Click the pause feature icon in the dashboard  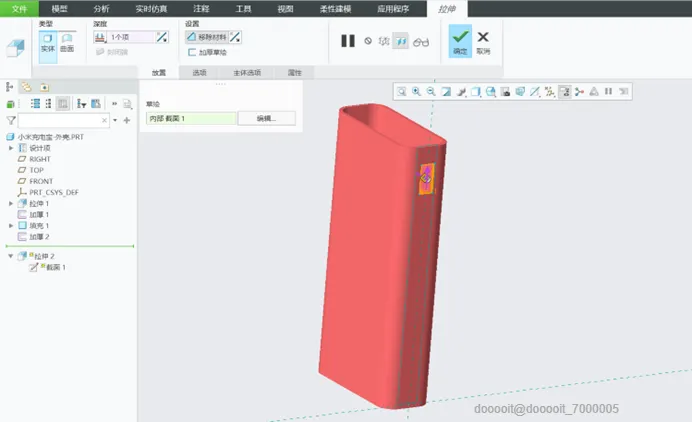[348, 41]
